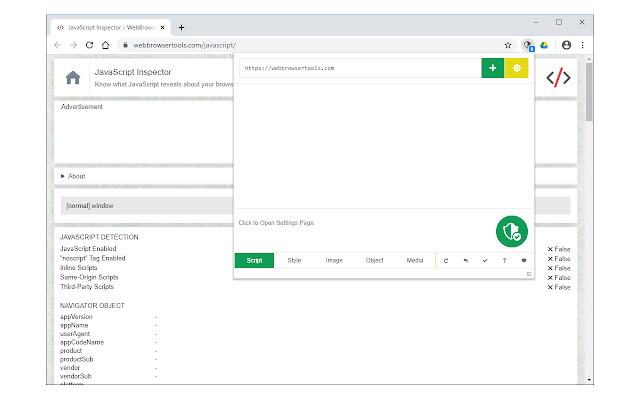Open the Media tab
This screenshot has height=400, width=640.
point(414,261)
